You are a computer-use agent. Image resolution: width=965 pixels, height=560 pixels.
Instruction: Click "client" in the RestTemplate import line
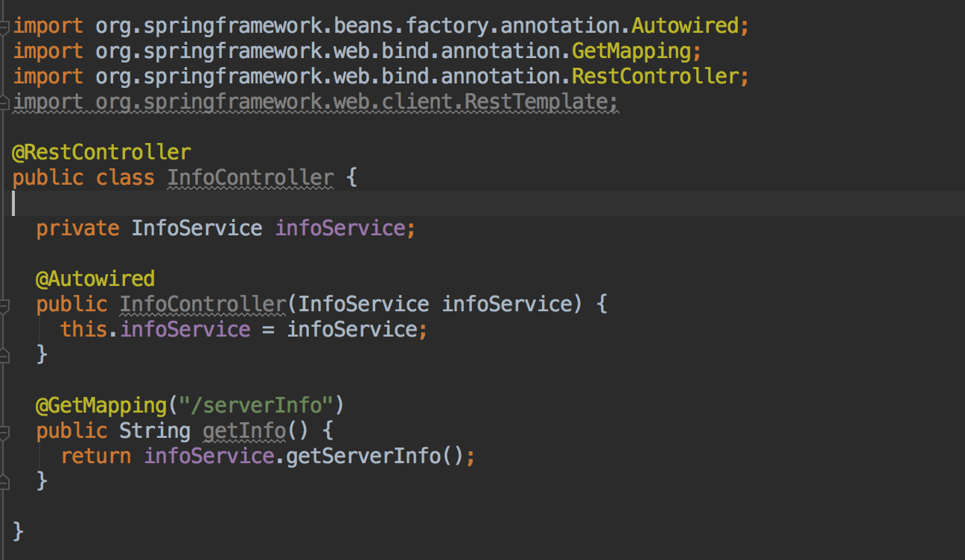coord(417,102)
